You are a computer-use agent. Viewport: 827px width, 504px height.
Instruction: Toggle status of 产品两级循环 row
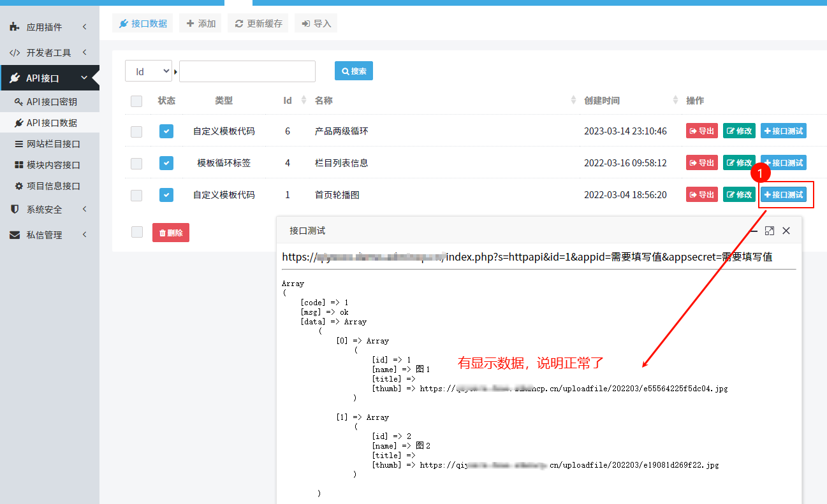click(166, 131)
